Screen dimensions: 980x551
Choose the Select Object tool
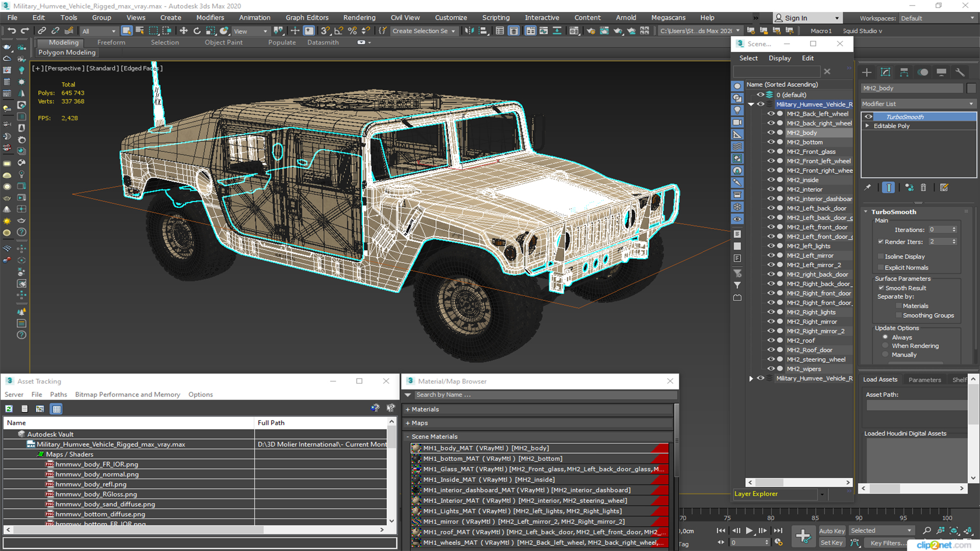coord(127,31)
